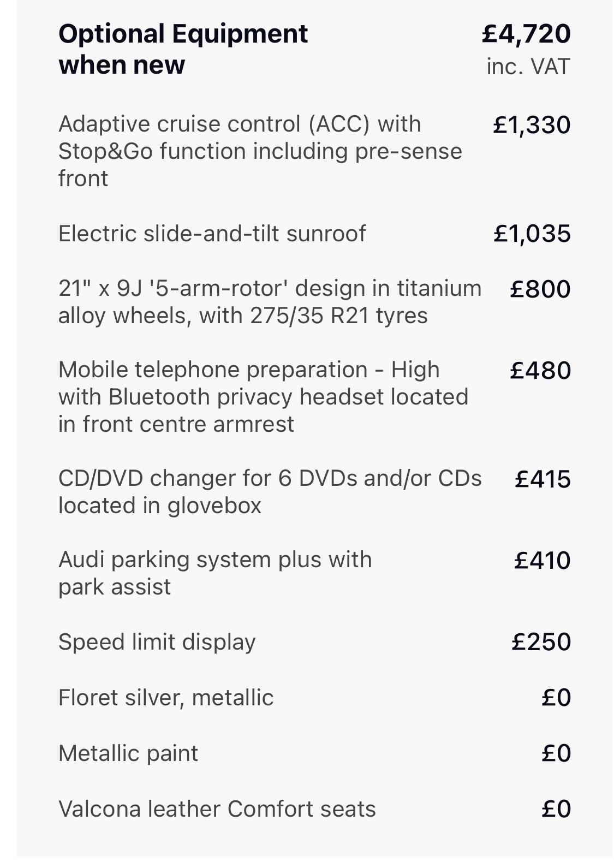This screenshot has height=868, width=614.
Task: Select Electric slide-and-tilt sunroof option
Action: point(212,234)
